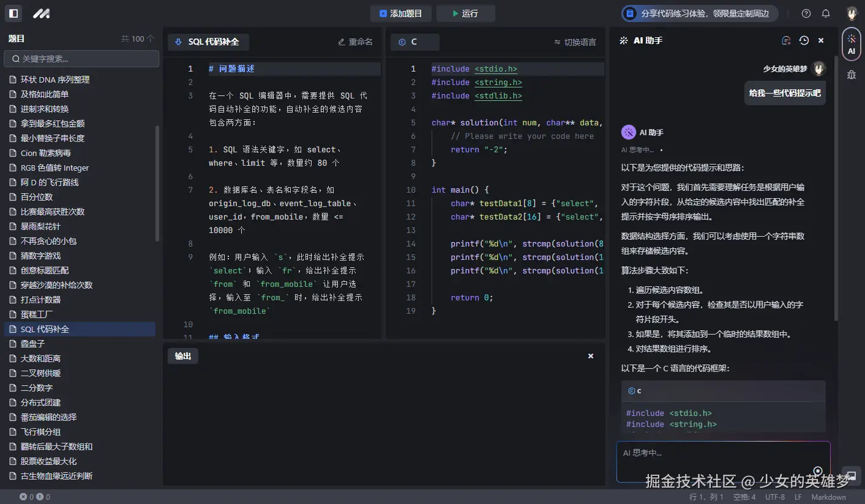Open problem 暴雨梨花针
The width and height of the screenshot is (865, 504).
[80, 226]
